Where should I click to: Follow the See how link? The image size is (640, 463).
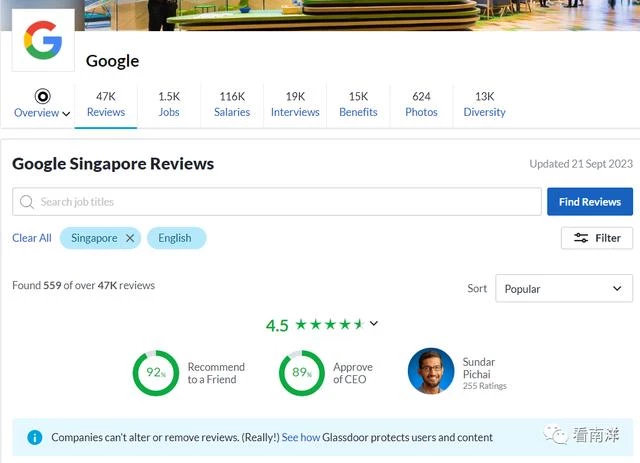point(300,438)
